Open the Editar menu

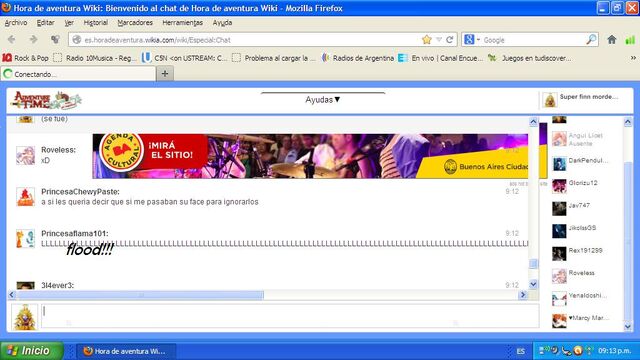click(x=45, y=22)
